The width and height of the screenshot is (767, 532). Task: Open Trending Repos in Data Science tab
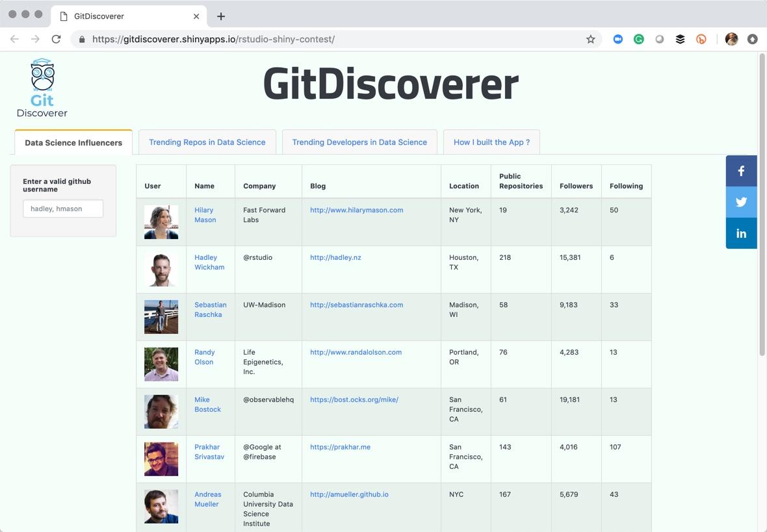pyautogui.click(x=207, y=142)
